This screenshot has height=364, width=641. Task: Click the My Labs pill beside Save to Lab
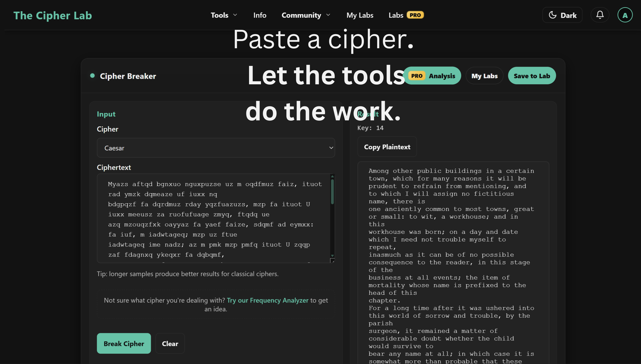(x=484, y=76)
